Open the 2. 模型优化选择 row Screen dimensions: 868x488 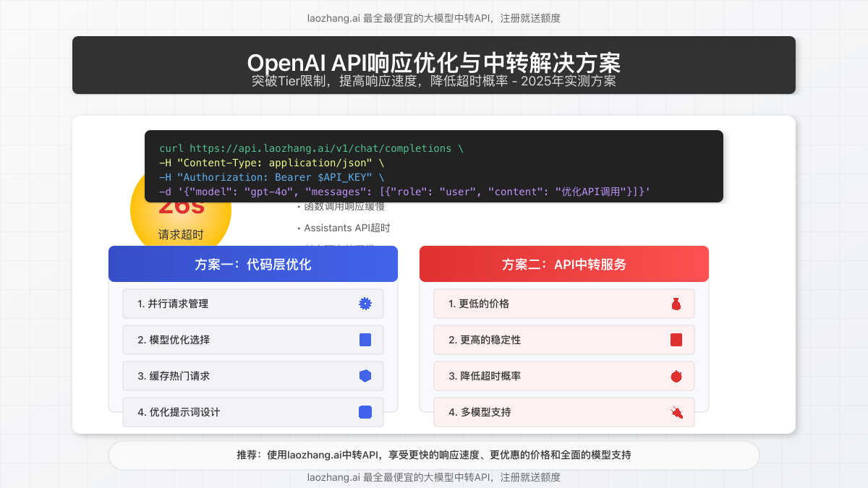[x=253, y=340]
